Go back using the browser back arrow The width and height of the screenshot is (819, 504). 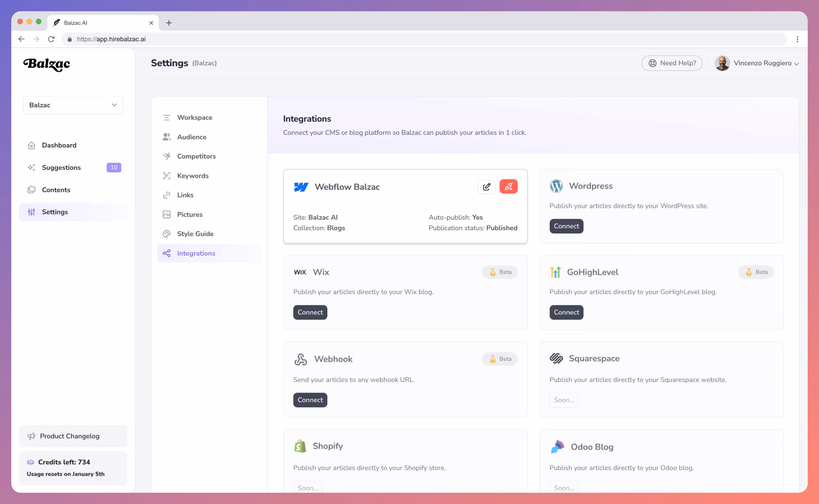21,39
